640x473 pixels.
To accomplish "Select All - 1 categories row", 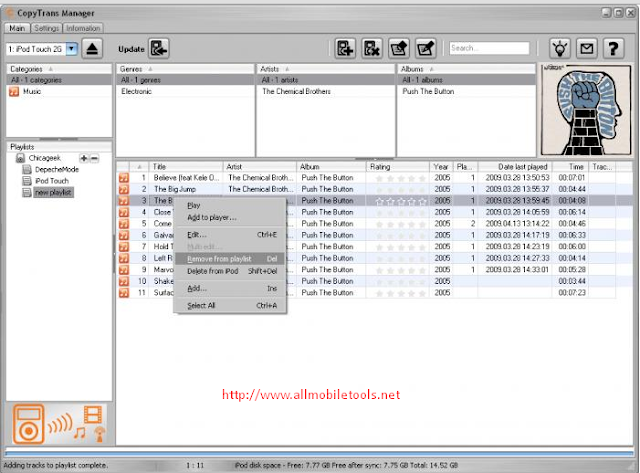I will (59, 80).
